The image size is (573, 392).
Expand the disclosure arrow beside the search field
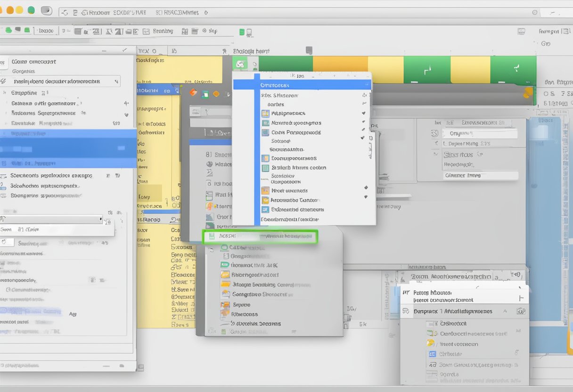(100, 219)
